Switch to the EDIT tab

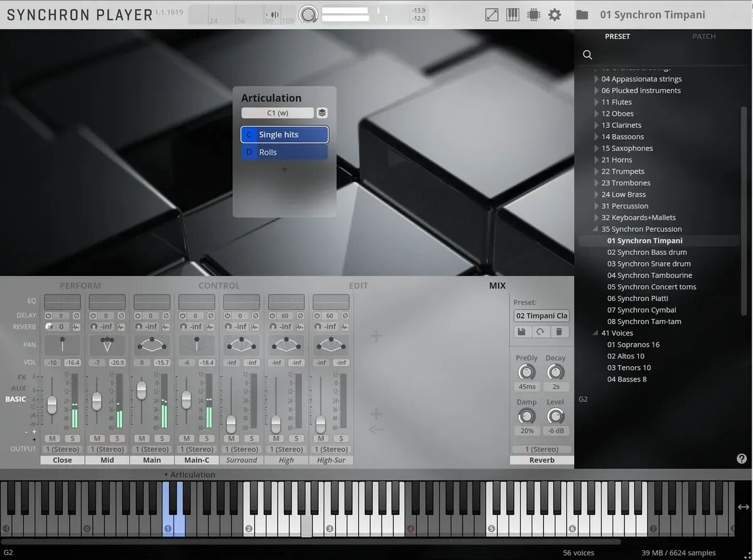358,285
